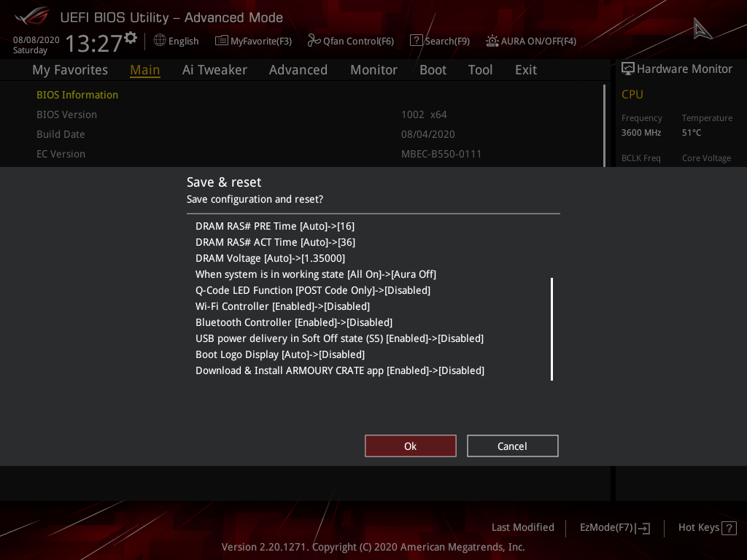Launch Qfan Control(F6)
Viewport: 747px width, 560px height.
(x=351, y=41)
